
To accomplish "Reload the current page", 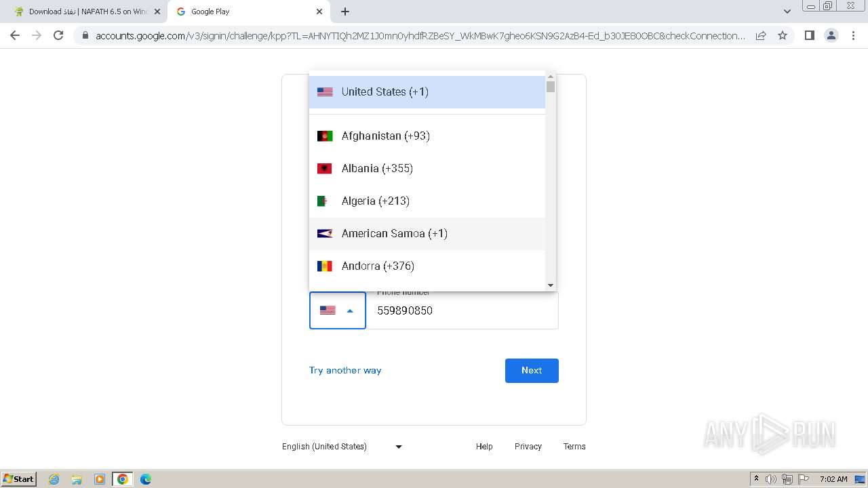I will coord(58,35).
